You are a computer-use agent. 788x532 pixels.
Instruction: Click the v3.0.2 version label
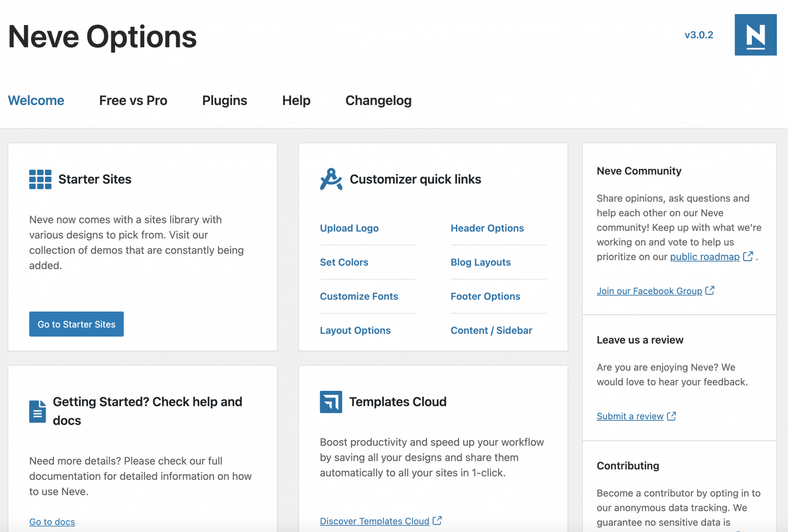(x=699, y=35)
